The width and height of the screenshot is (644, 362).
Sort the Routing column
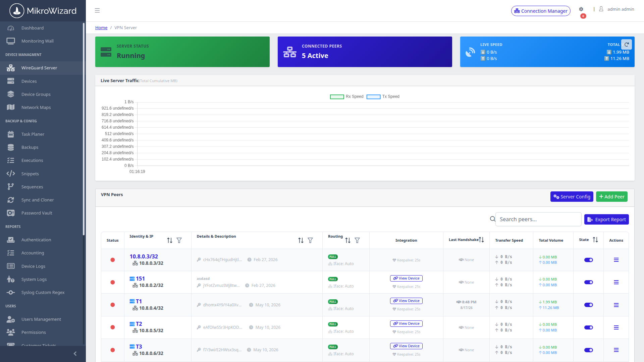pos(348,240)
